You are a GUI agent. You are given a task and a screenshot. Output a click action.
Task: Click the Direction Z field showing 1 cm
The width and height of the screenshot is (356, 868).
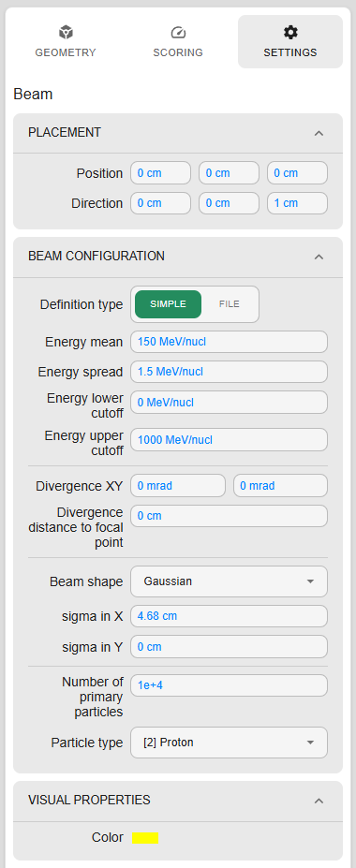coord(297,203)
